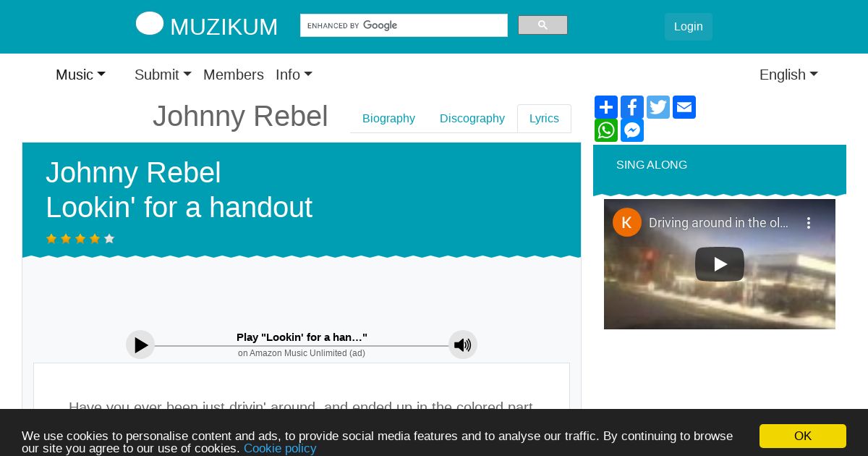868x456 pixels.
Task: Open the English language dropdown
Action: (788, 75)
